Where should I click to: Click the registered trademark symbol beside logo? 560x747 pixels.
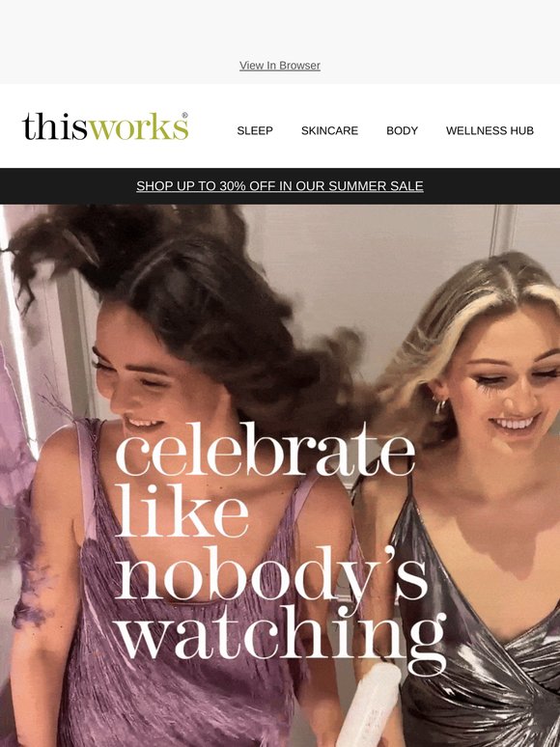[185, 115]
